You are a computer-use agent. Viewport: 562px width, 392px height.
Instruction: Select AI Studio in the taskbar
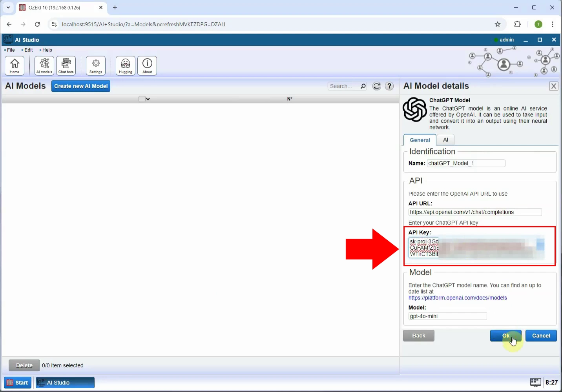65,383
